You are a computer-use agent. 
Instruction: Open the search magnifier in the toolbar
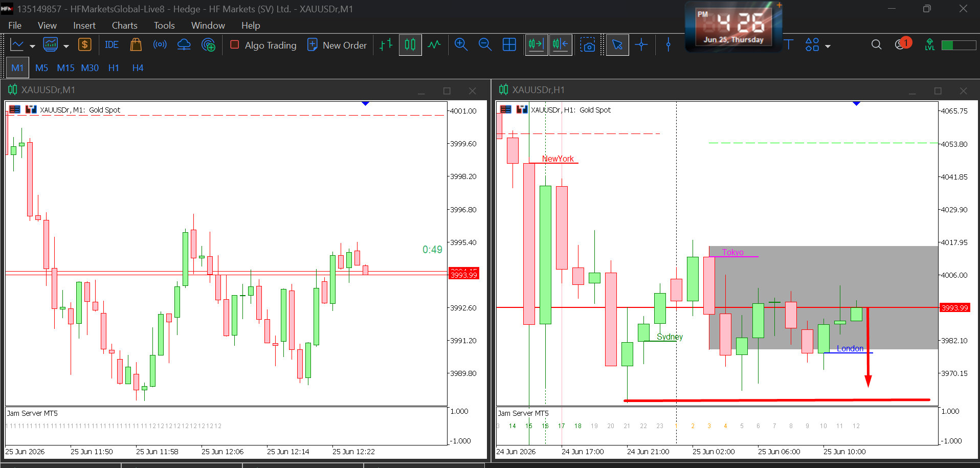(876, 45)
